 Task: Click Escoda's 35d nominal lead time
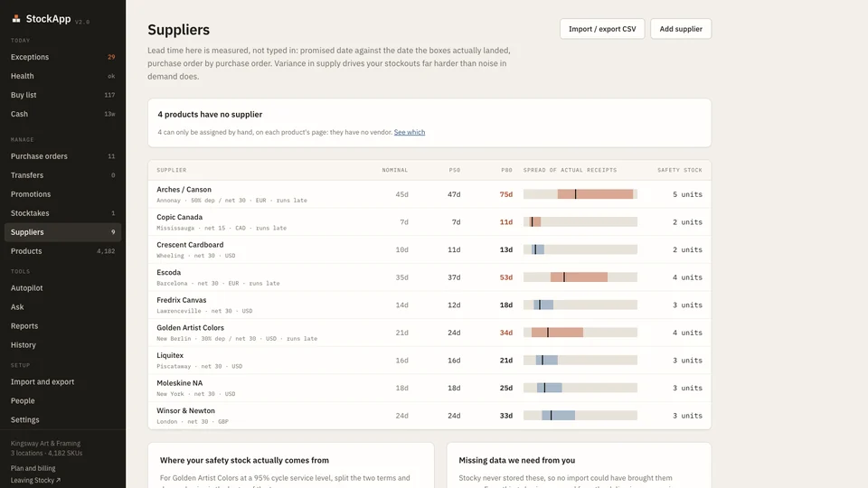[401, 277]
